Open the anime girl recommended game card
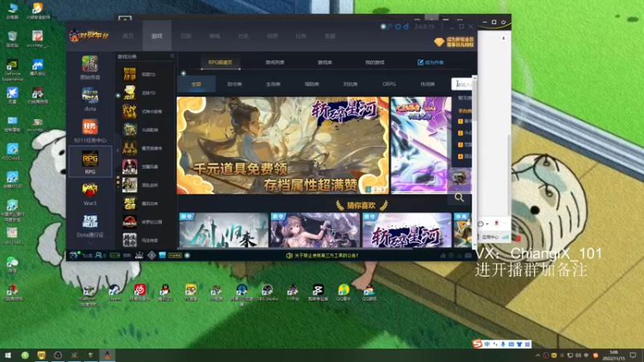The width and height of the screenshot is (644, 362). 315,230
